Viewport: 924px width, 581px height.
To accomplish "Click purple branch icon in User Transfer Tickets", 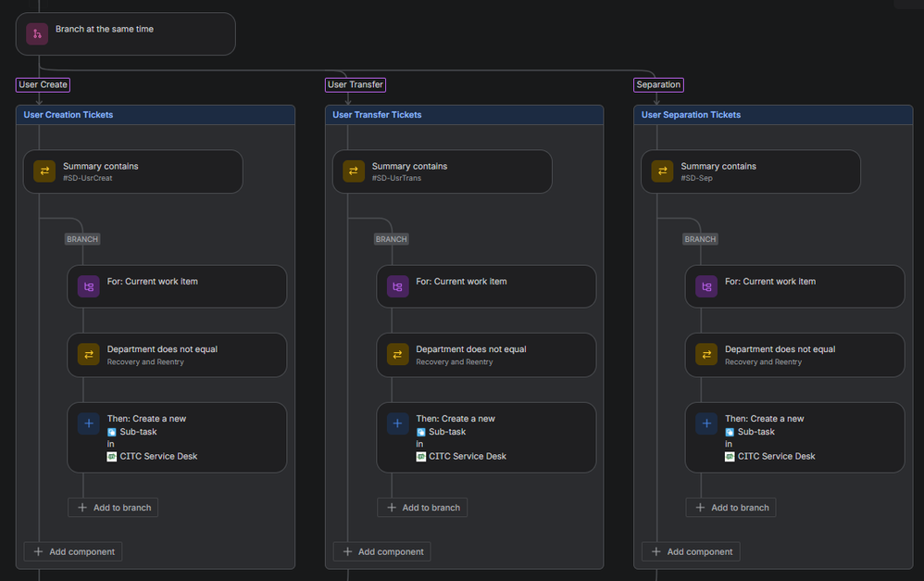I will (398, 286).
